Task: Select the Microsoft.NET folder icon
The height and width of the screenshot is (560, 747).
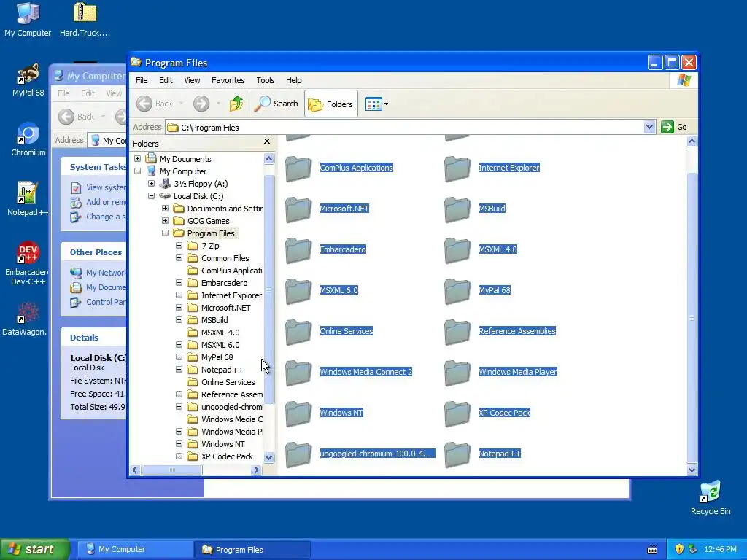Action: pos(298,209)
